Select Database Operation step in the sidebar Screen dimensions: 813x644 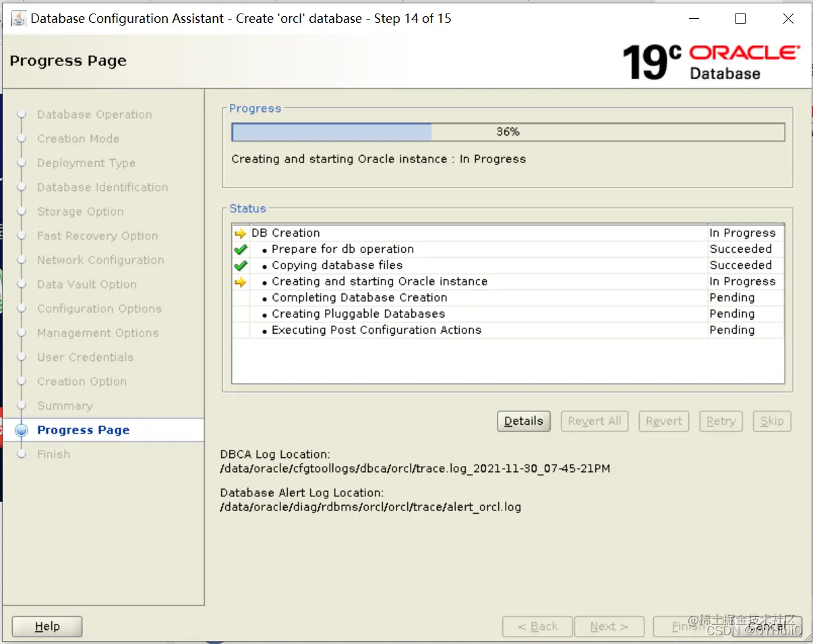pyautogui.click(x=94, y=115)
